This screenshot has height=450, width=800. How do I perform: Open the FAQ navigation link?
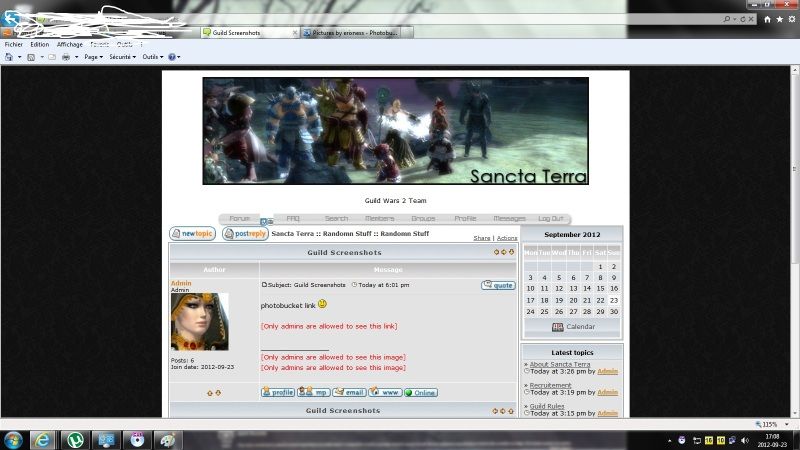(x=293, y=218)
